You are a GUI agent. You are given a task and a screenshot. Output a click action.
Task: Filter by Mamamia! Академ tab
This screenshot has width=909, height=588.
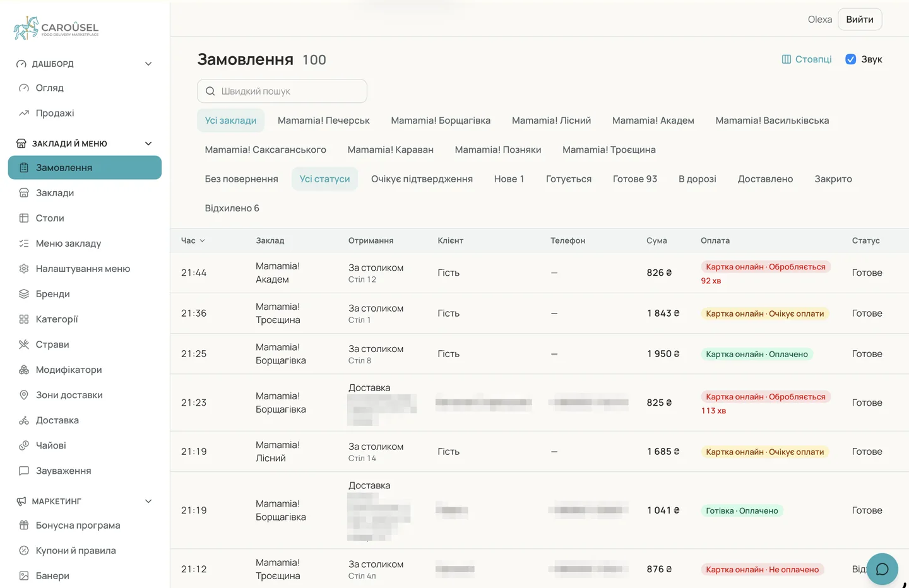653,121
